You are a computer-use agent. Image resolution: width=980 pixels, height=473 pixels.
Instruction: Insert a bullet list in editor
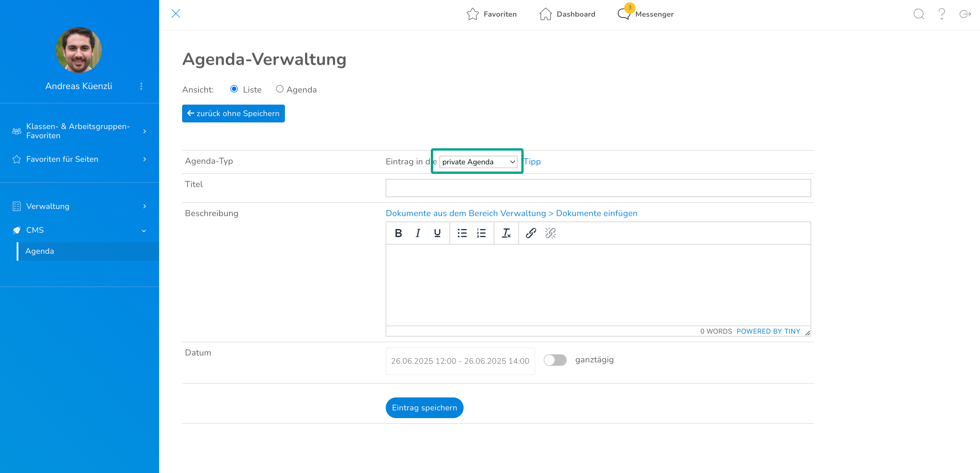click(462, 233)
